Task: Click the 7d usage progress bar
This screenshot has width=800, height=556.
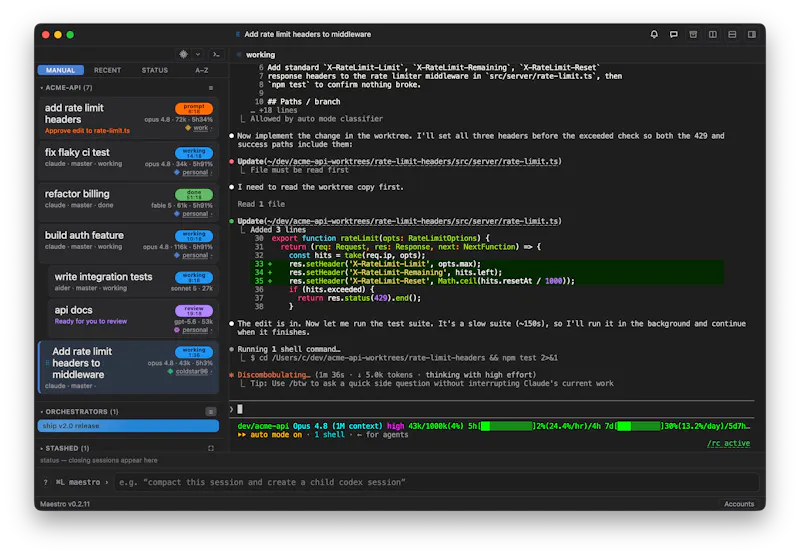Action: 639,426
